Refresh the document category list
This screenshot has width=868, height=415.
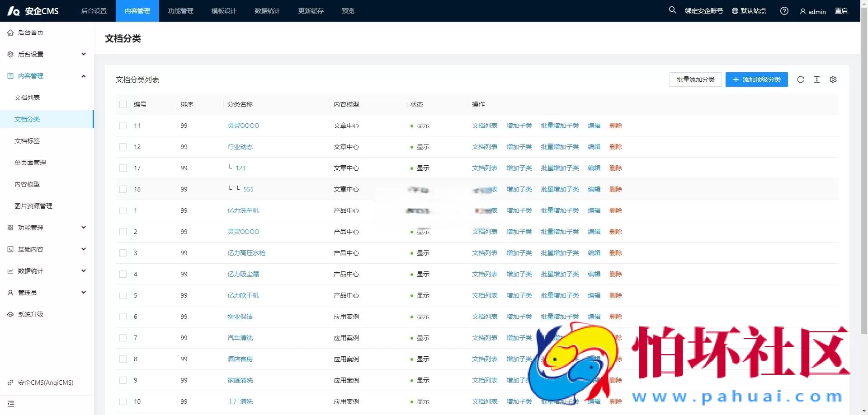click(x=801, y=79)
